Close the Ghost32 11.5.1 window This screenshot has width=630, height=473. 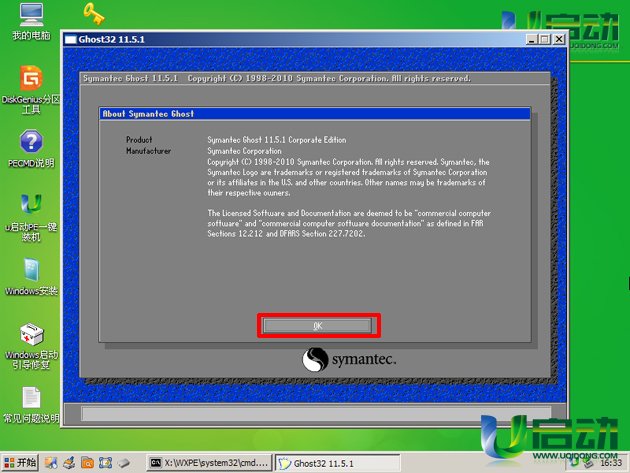(x=559, y=39)
